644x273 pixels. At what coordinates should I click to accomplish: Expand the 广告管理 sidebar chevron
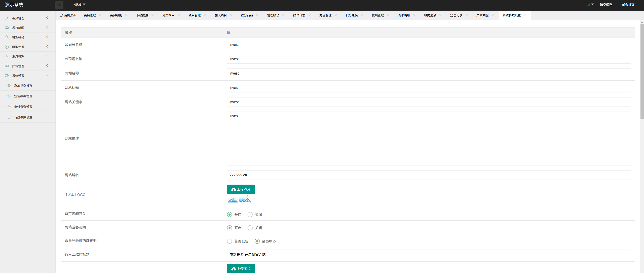[x=47, y=66]
